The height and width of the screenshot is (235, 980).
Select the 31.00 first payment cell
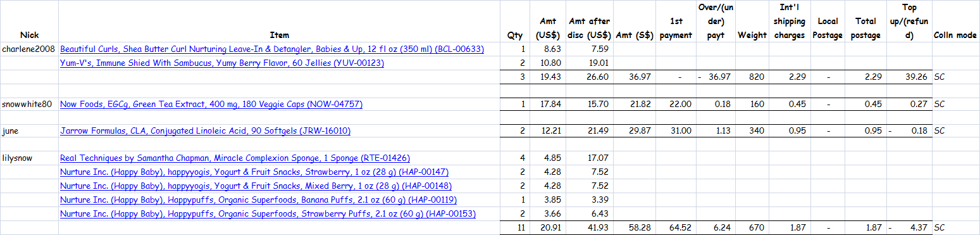coord(676,131)
